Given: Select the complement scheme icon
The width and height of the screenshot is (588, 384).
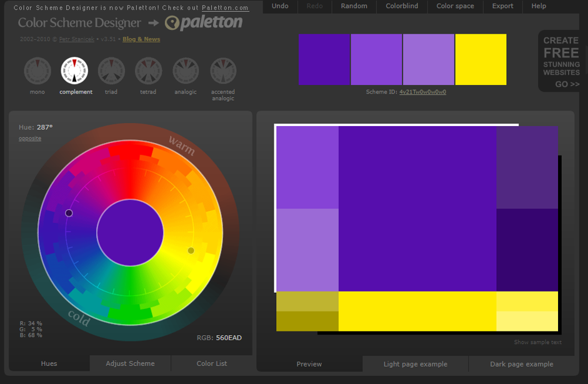Looking at the screenshot, I should (74, 71).
